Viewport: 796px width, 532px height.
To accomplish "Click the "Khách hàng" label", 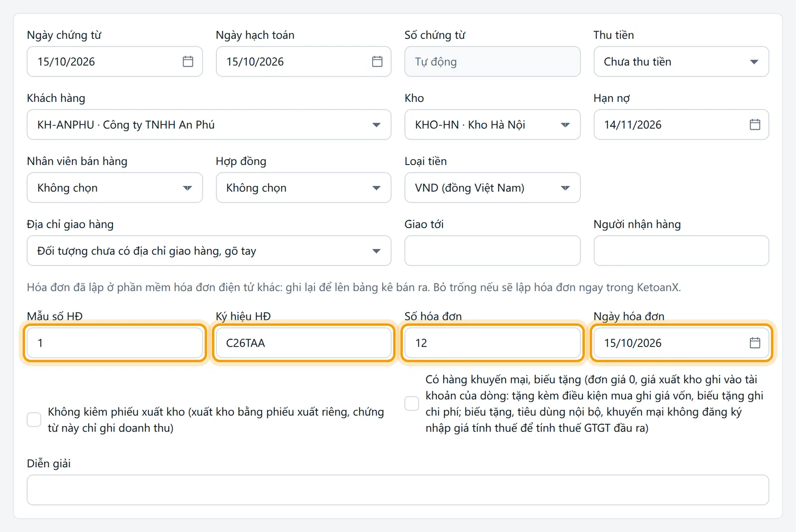I will pyautogui.click(x=56, y=98).
